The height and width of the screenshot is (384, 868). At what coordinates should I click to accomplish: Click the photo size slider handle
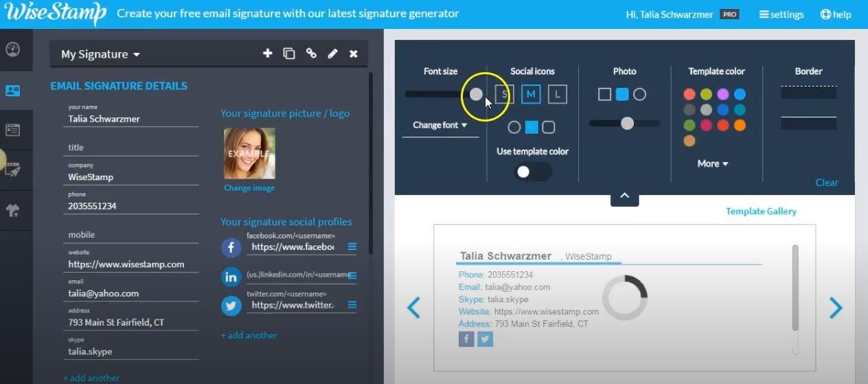(627, 123)
